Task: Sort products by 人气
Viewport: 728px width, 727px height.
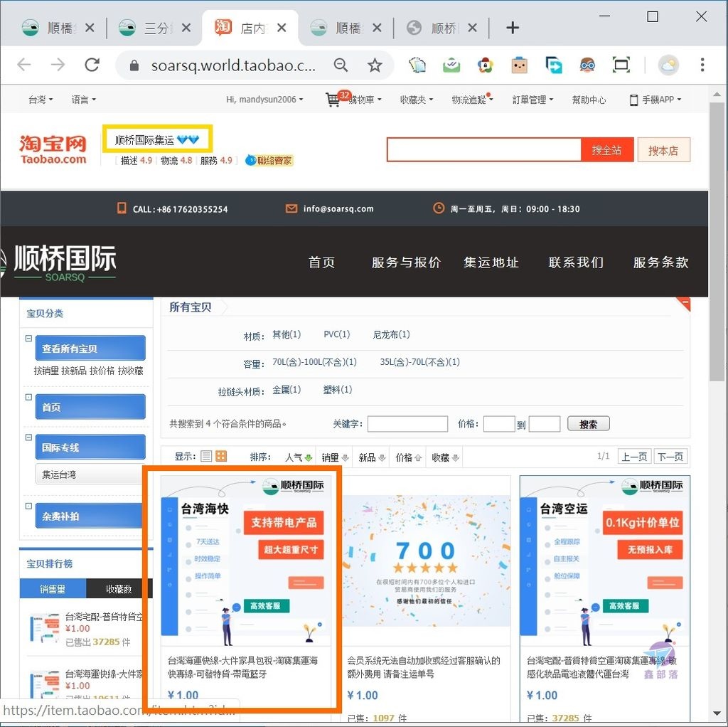Action: click(x=299, y=457)
